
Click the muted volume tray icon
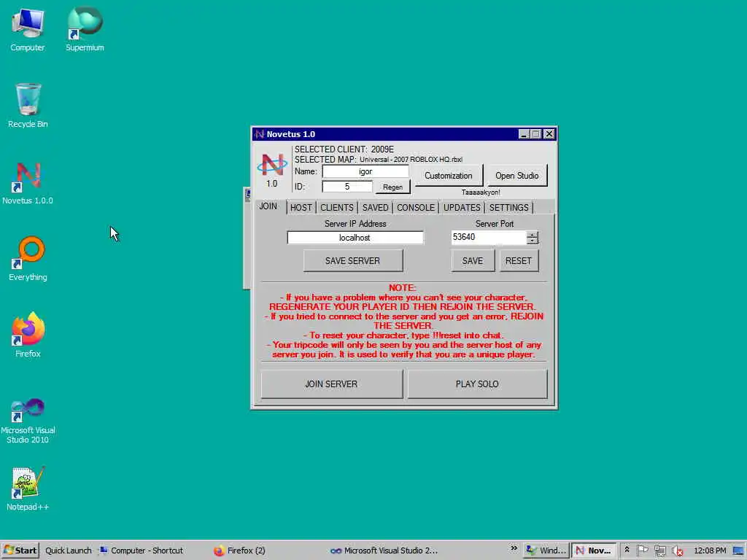pos(677,551)
